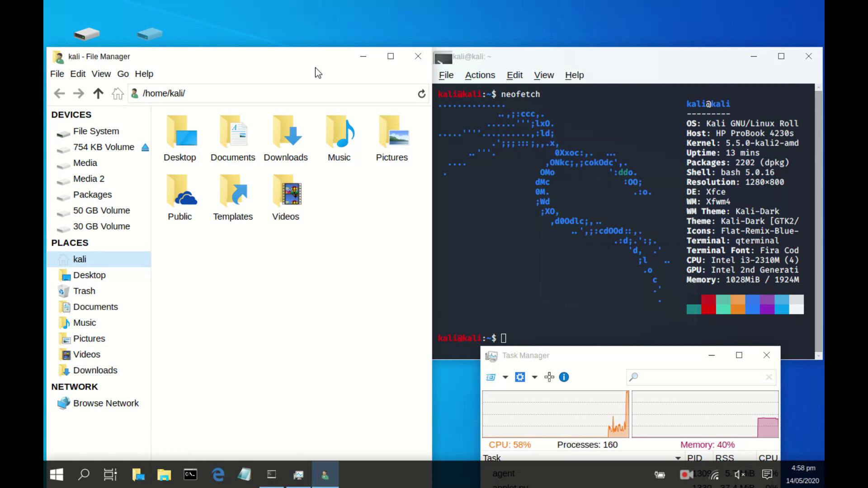The width and height of the screenshot is (868, 488).
Task: Click the move crosshair icon in Task Manager
Action: click(x=549, y=377)
